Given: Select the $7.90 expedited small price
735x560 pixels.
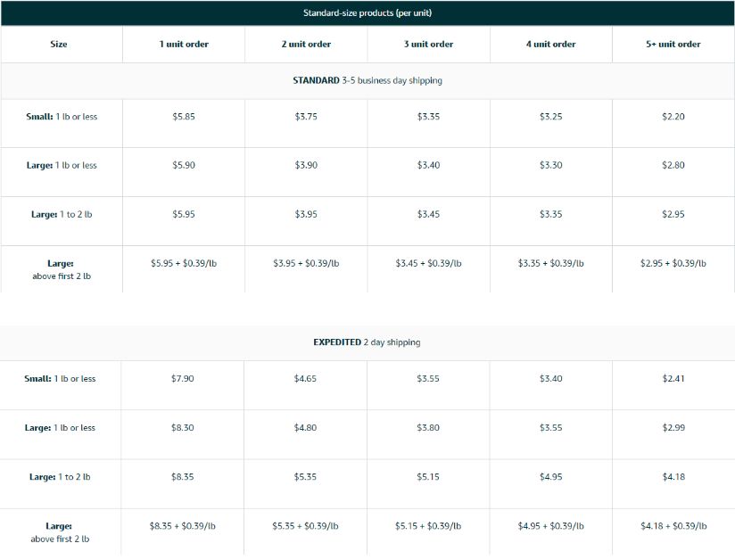Looking at the screenshot, I should click(182, 379).
